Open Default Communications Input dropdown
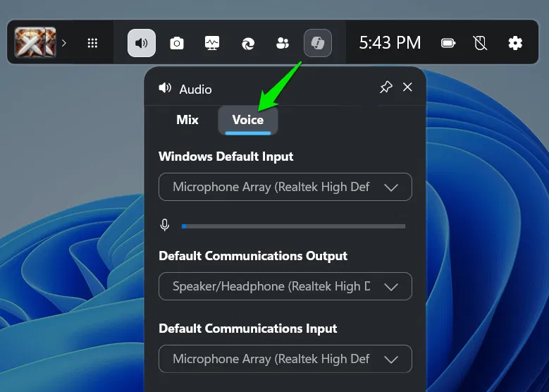 pyautogui.click(x=285, y=359)
